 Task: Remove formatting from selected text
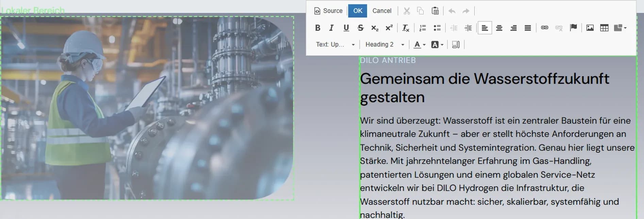(x=406, y=28)
